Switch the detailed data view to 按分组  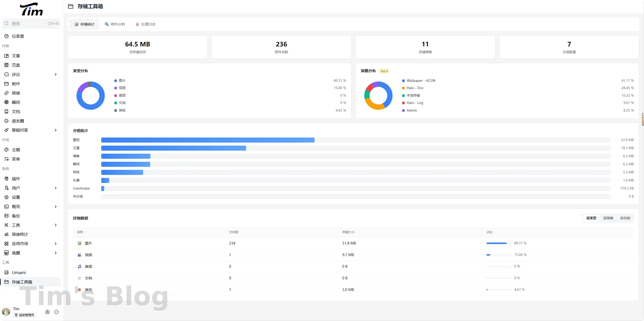click(x=625, y=218)
